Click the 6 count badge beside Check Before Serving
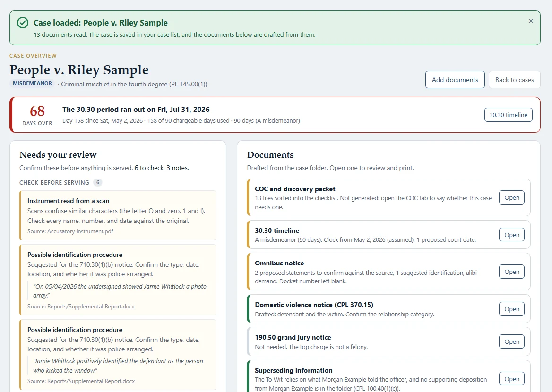The height and width of the screenshot is (392, 552). (98, 182)
